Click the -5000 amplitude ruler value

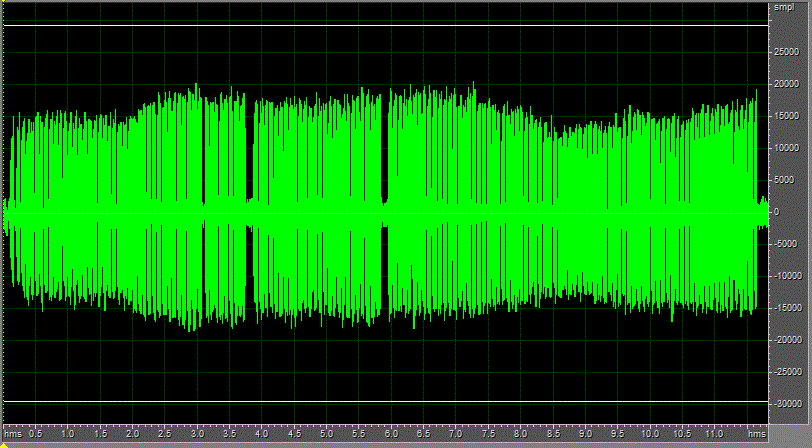point(785,244)
